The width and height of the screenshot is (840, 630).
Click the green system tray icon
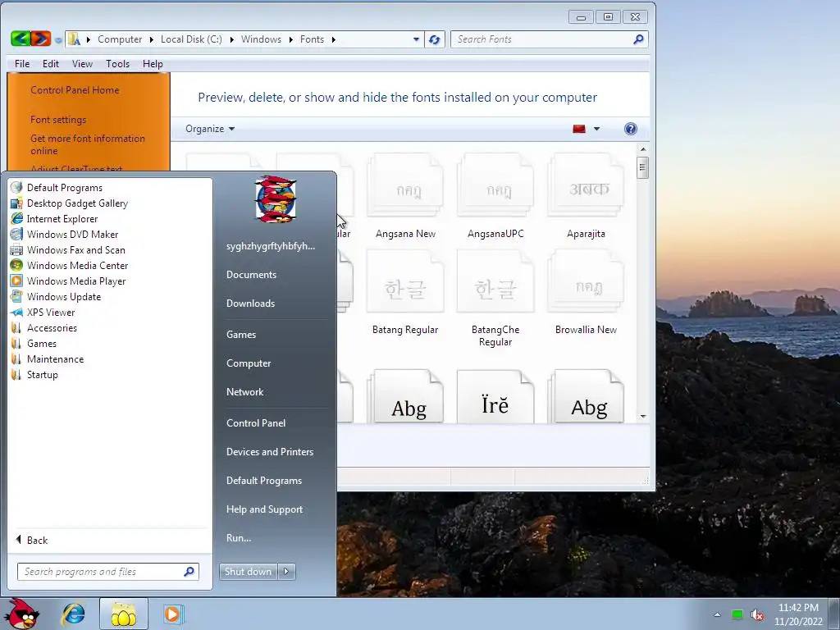pos(737,614)
